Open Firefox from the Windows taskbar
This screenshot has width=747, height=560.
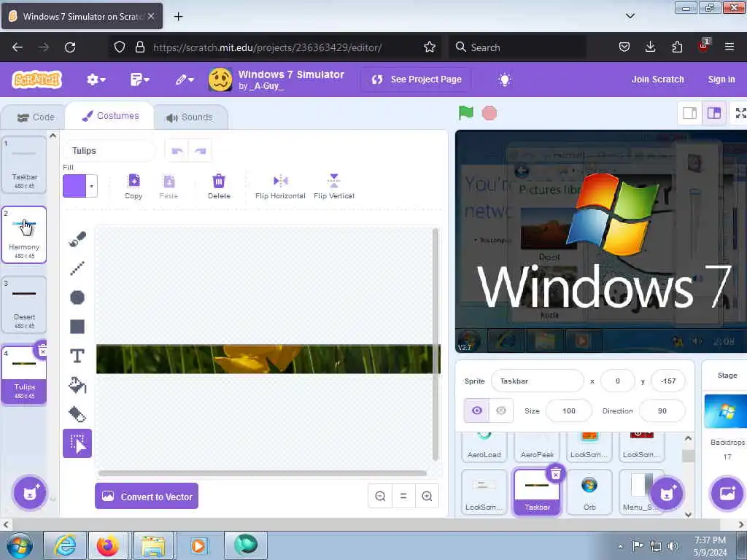tap(108, 545)
